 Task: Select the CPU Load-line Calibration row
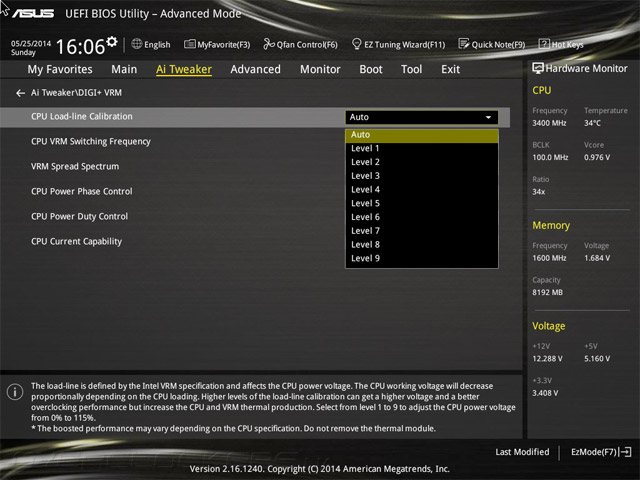pyautogui.click(x=255, y=117)
